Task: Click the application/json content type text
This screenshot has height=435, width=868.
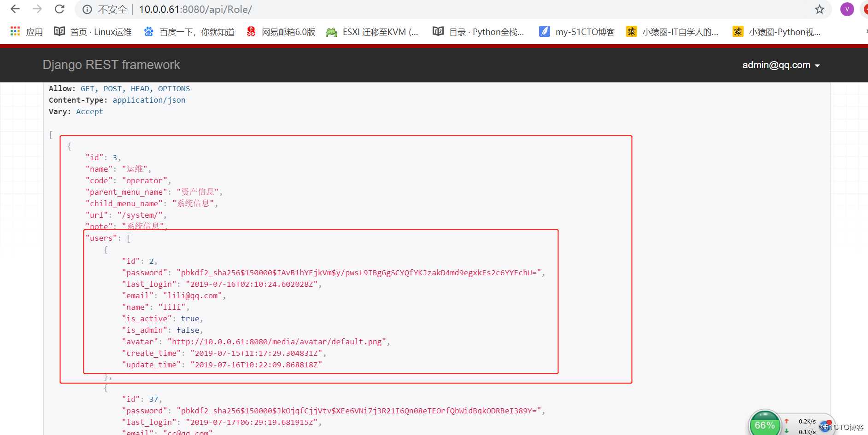Action: pyautogui.click(x=149, y=100)
